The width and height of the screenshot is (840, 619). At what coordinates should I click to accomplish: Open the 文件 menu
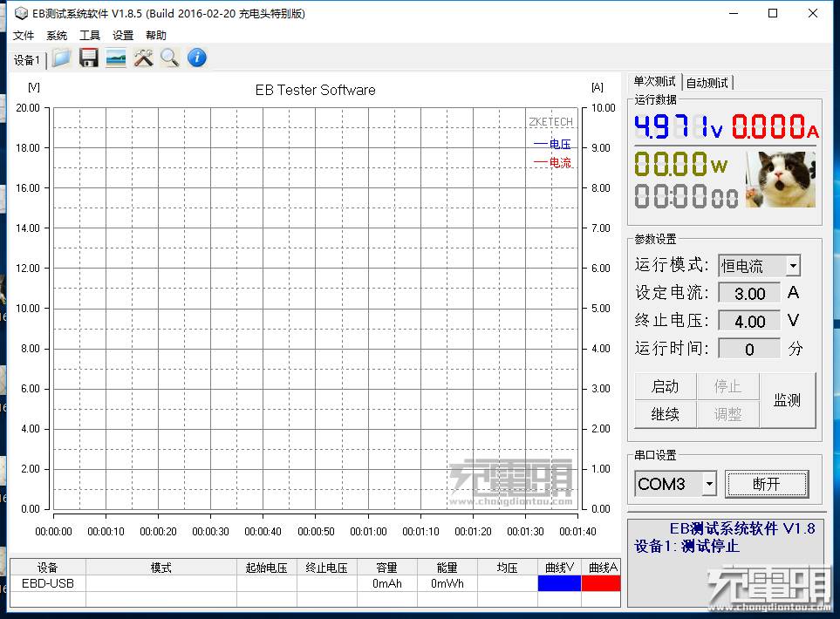(x=24, y=36)
